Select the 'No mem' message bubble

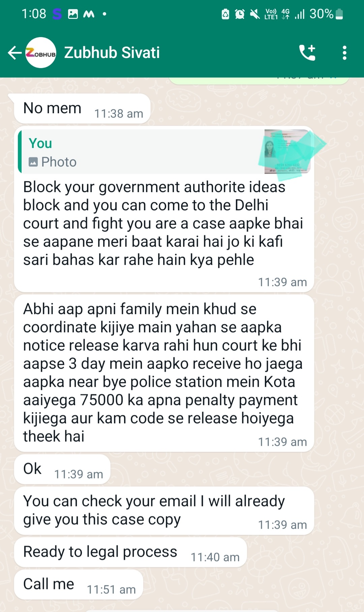tap(82, 109)
